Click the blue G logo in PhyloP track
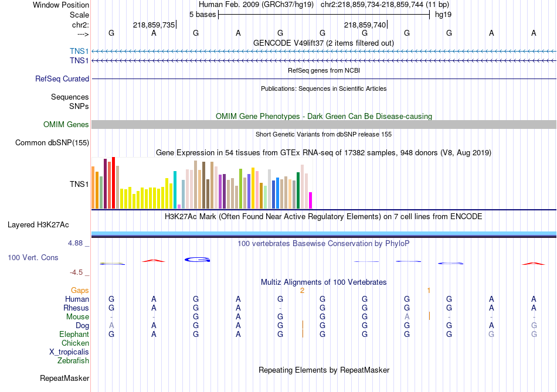 pyautogui.click(x=198, y=260)
